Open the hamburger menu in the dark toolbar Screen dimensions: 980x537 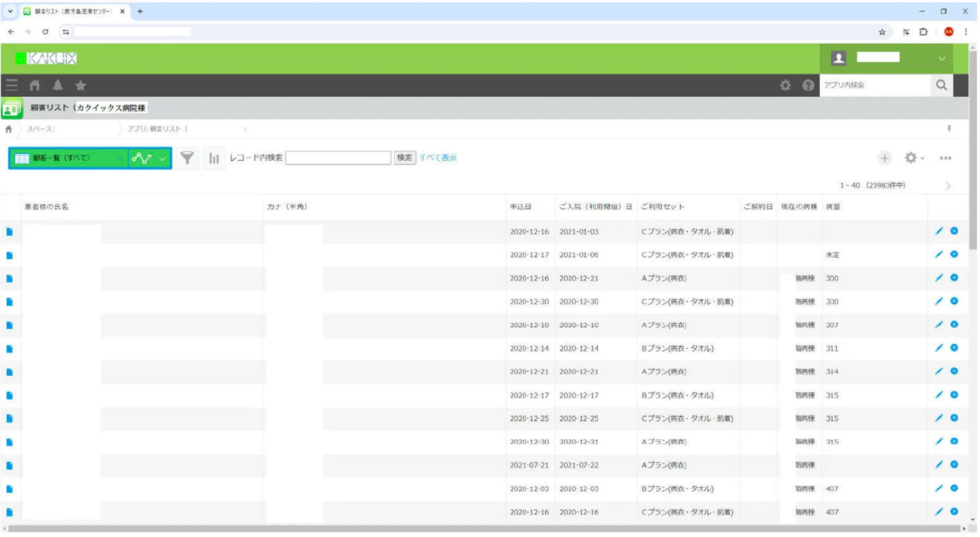[x=11, y=85]
